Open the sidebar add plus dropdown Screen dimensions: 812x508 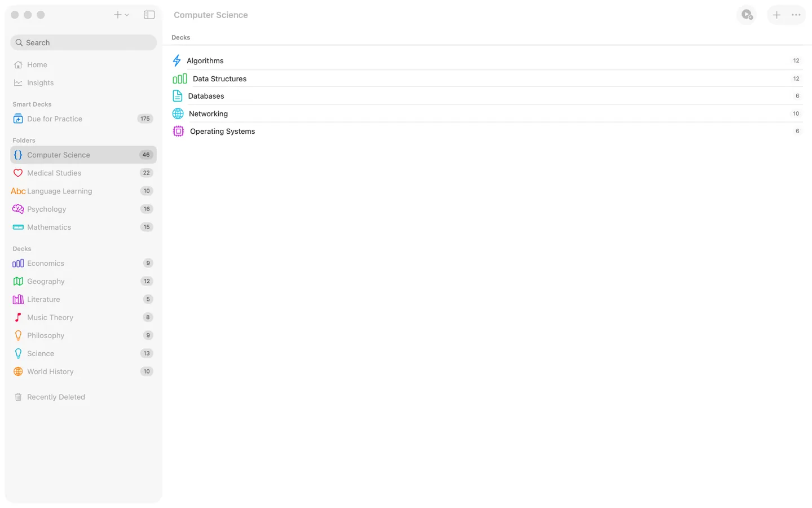[121, 15]
